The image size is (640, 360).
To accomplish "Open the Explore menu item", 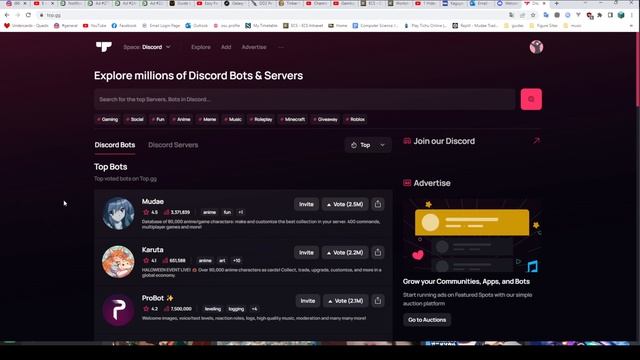I will [x=201, y=47].
